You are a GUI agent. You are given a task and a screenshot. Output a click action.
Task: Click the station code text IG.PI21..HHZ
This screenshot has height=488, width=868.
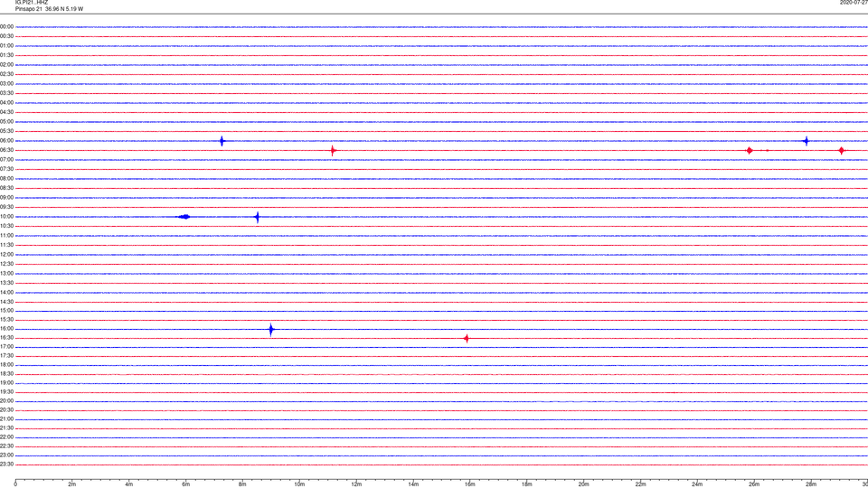pyautogui.click(x=32, y=3)
